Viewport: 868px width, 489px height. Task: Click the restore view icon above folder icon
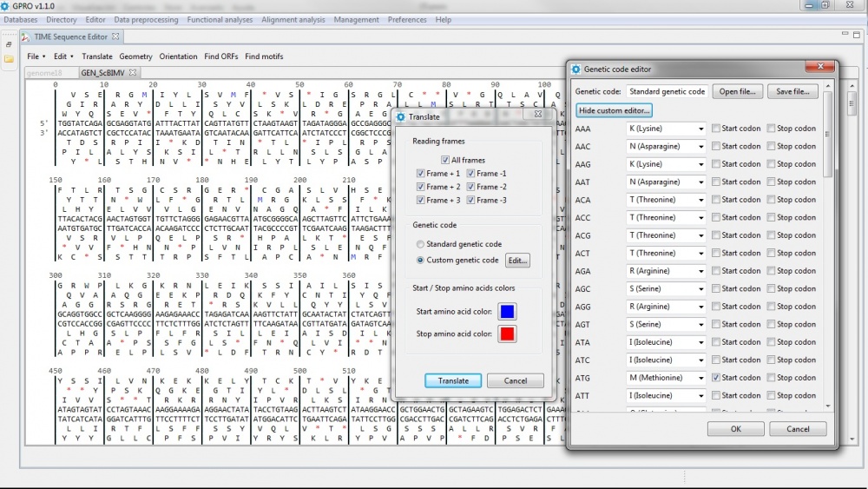[9, 43]
